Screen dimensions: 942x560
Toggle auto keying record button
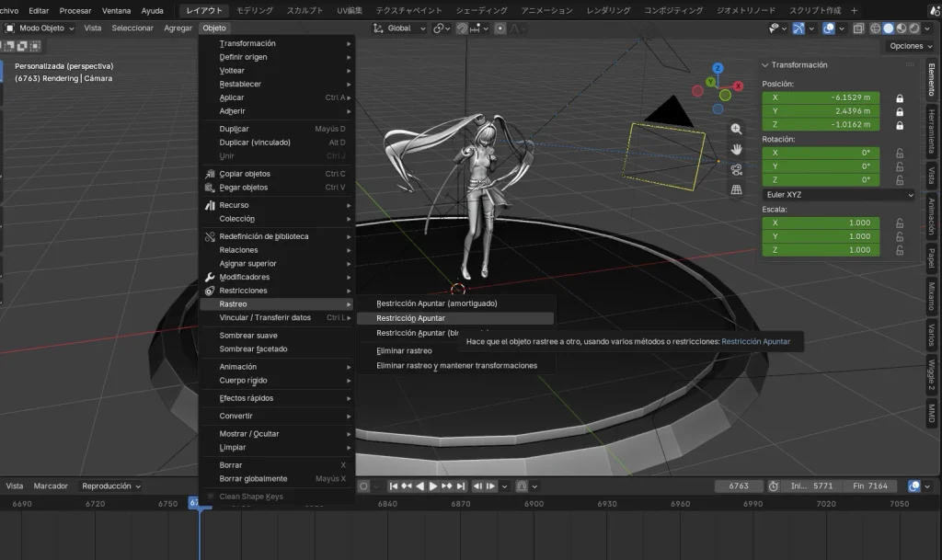click(363, 486)
